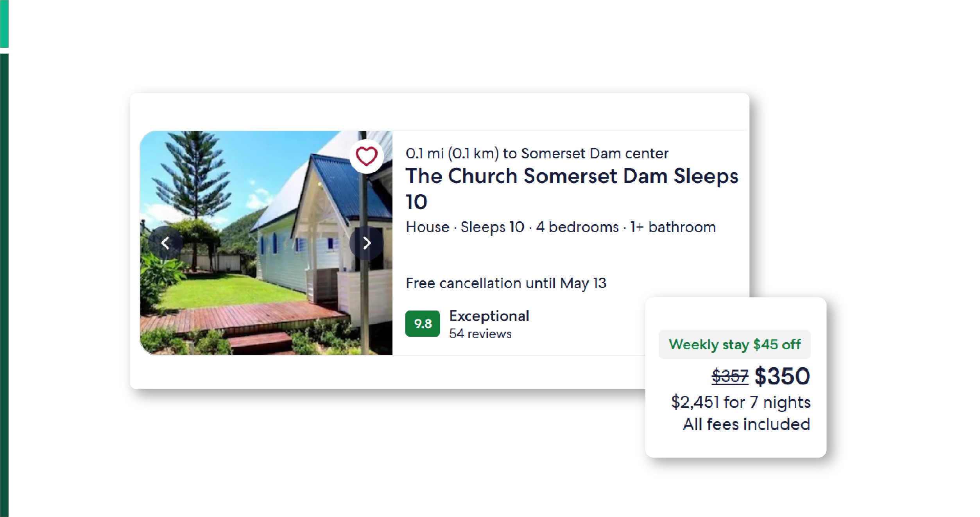The width and height of the screenshot is (980, 517).
Task: Click Free cancellation until May 13 text
Action: pyautogui.click(x=506, y=283)
